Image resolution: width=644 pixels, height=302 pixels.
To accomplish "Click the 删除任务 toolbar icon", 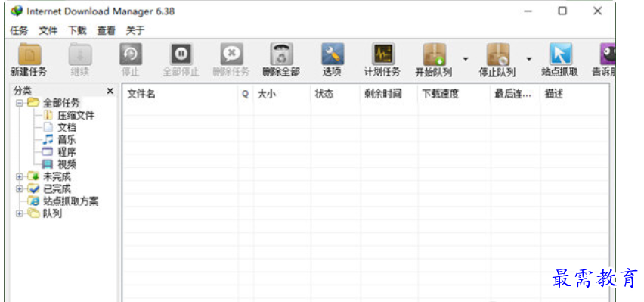I will [231, 54].
